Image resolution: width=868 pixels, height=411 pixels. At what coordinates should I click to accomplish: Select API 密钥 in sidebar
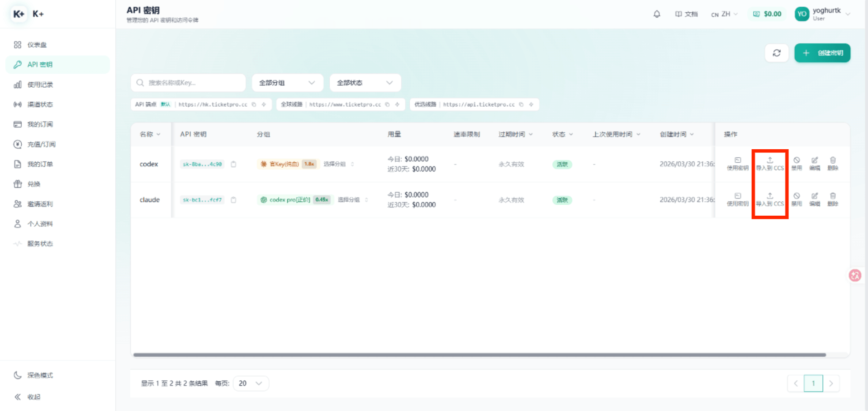tap(58, 65)
